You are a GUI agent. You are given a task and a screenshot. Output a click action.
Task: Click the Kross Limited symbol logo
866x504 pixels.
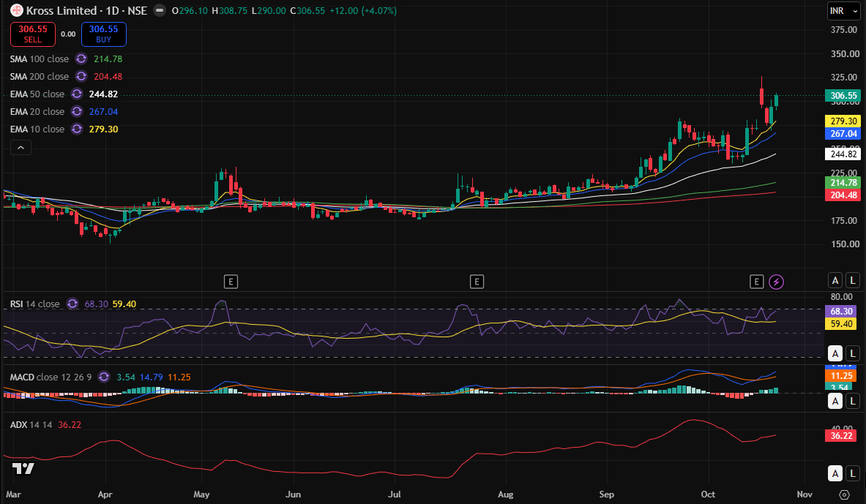coord(17,10)
